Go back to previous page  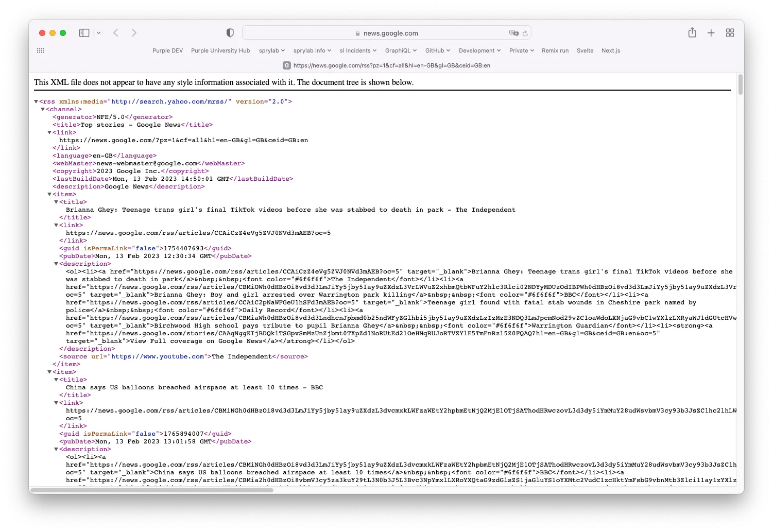click(116, 33)
